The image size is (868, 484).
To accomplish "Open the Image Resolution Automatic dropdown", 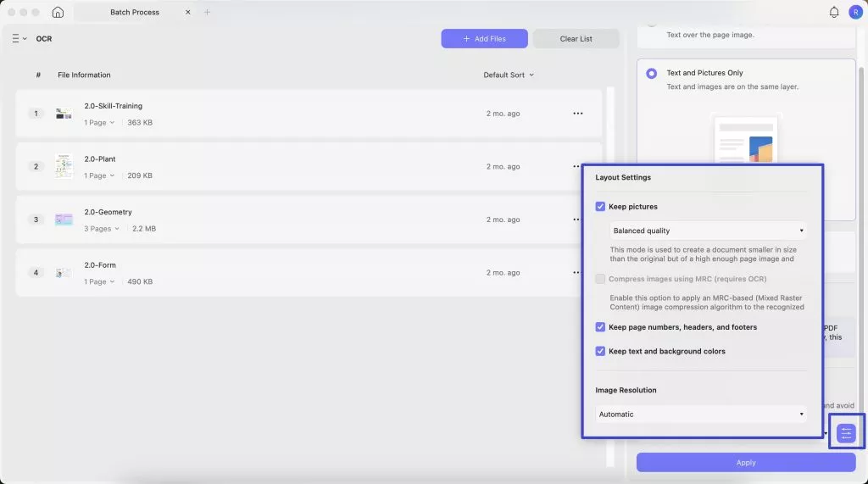I will [701, 414].
